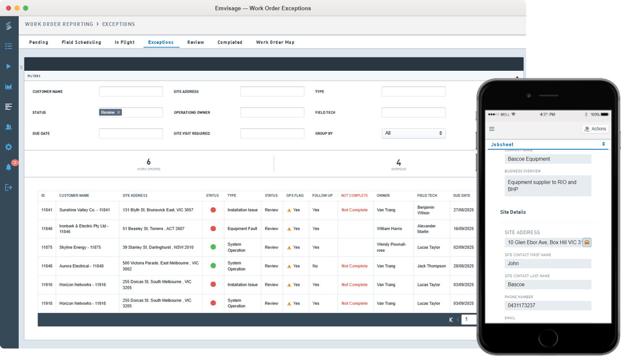Click the Operations Owner filter field
The width and height of the screenshot is (628, 364).
coord(272,113)
